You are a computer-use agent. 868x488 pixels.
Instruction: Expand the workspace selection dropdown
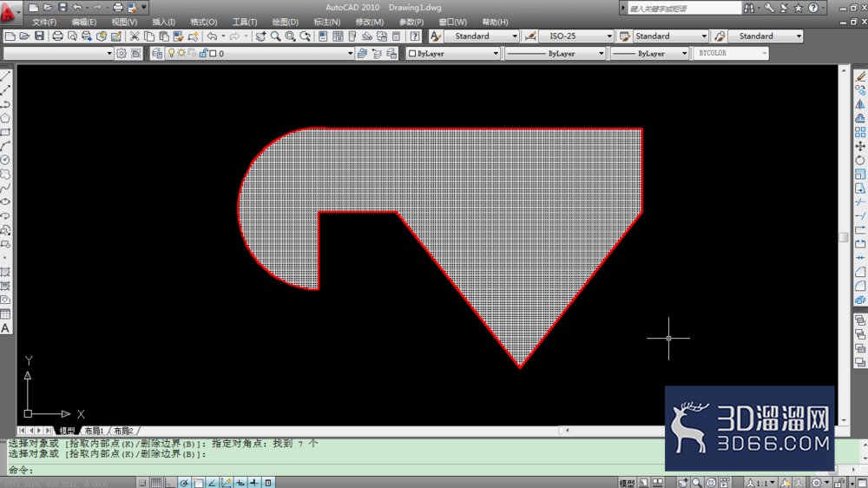[x=109, y=53]
